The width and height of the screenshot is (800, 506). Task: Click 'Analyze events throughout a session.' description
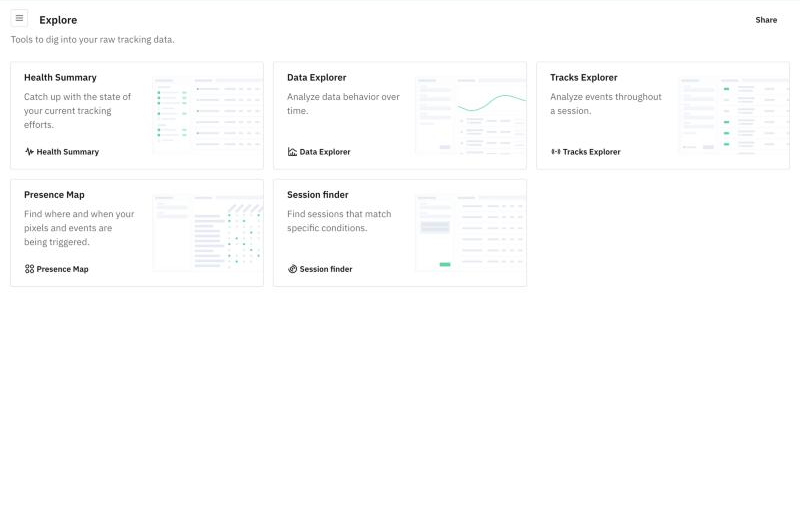coord(606,104)
